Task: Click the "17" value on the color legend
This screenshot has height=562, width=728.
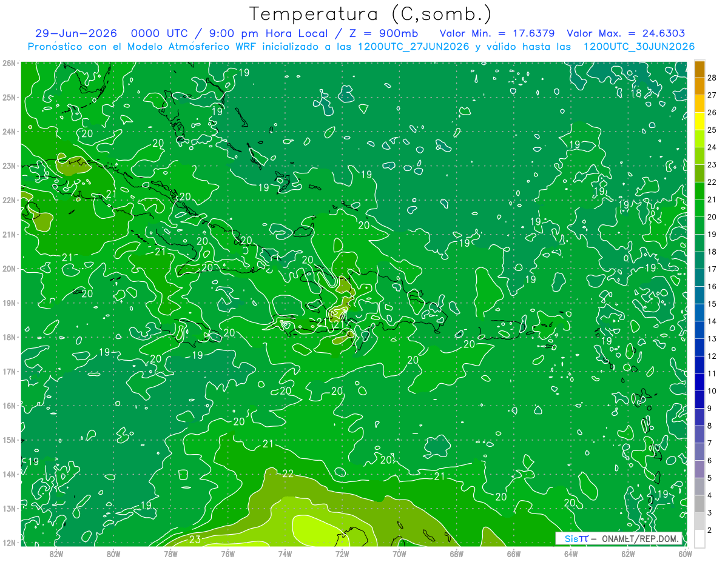Action: pos(712,269)
